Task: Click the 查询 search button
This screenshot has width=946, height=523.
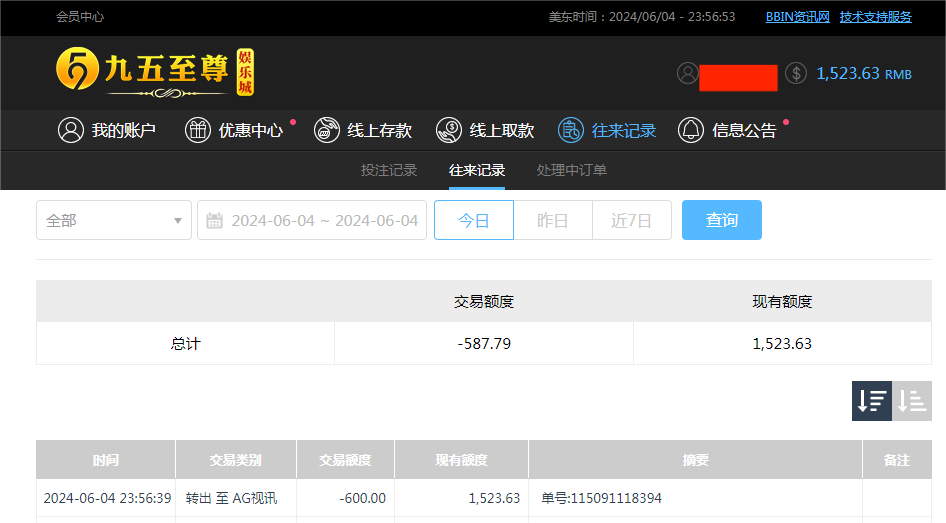Action: (721, 220)
